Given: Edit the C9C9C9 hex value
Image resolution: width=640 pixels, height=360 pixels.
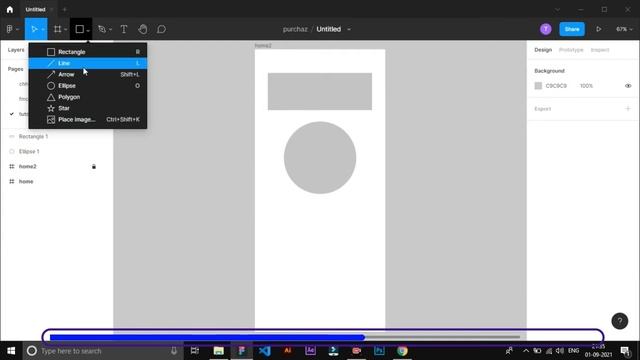Looking at the screenshot, I should tap(556, 86).
